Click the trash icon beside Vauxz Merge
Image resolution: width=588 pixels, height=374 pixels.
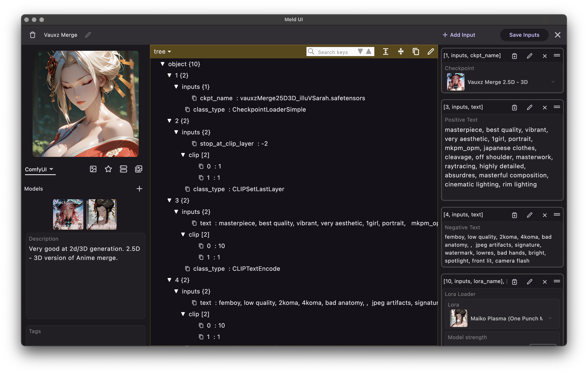32,35
